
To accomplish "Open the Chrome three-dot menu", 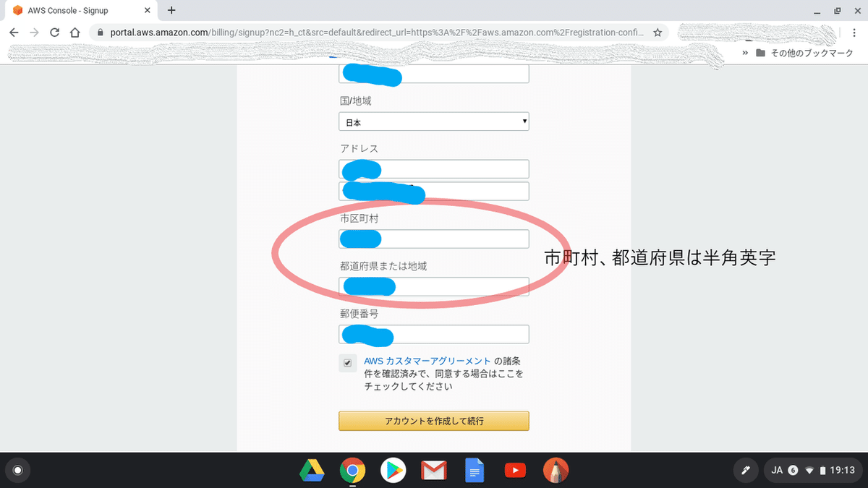I will pyautogui.click(x=854, y=33).
